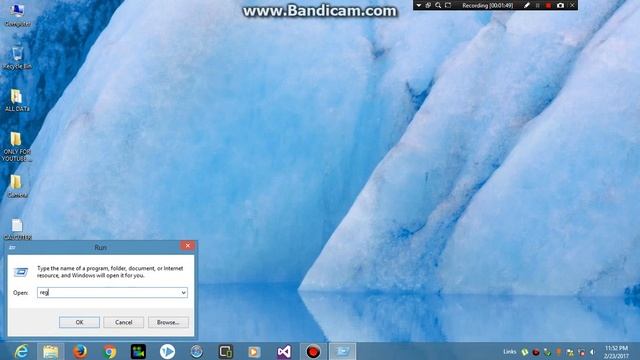Image resolution: width=640 pixels, height=360 pixels.
Task: Click the network tray icon
Action: tap(570, 352)
